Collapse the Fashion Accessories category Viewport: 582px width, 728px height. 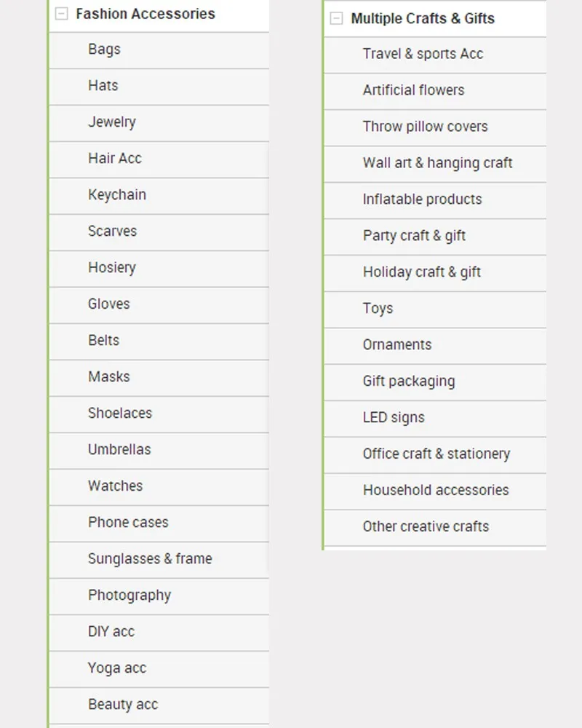(x=61, y=13)
